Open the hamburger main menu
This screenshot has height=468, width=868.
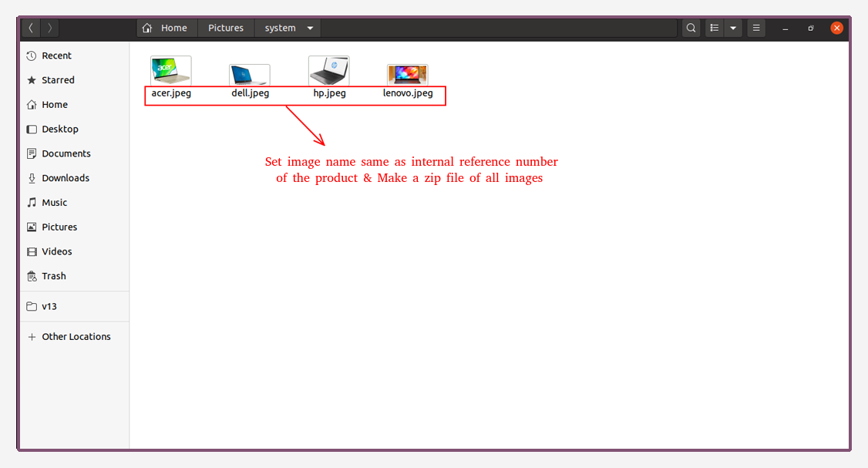[756, 29]
